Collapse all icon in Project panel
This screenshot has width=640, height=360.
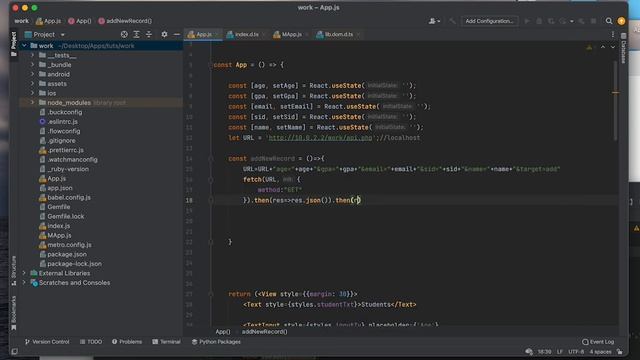click(x=149, y=35)
